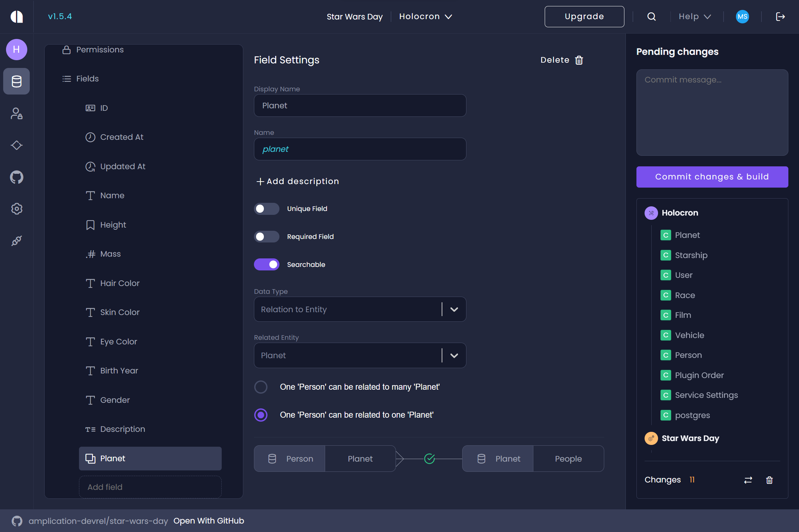Viewport: 799px width, 532px height.
Task: Click the compare changes arrows icon
Action: 748,480
